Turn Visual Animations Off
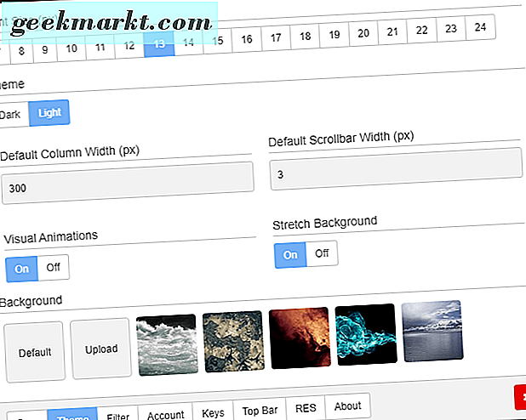The width and height of the screenshot is (526, 420). (54, 267)
